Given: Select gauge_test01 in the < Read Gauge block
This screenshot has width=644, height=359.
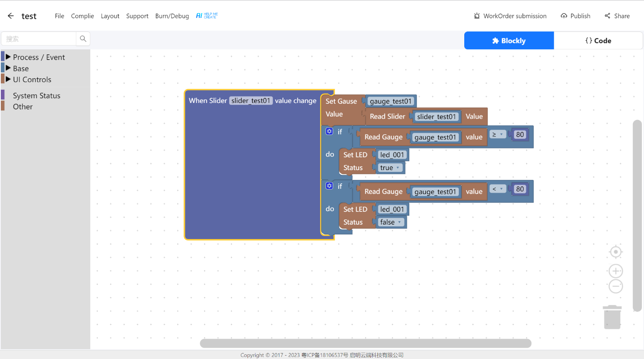Looking at the screenshot, I should [x=435, y=191].
